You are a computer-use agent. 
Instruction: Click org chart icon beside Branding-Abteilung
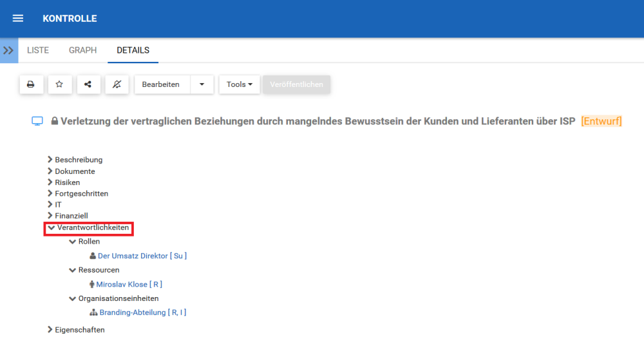[x=93, y=313]
